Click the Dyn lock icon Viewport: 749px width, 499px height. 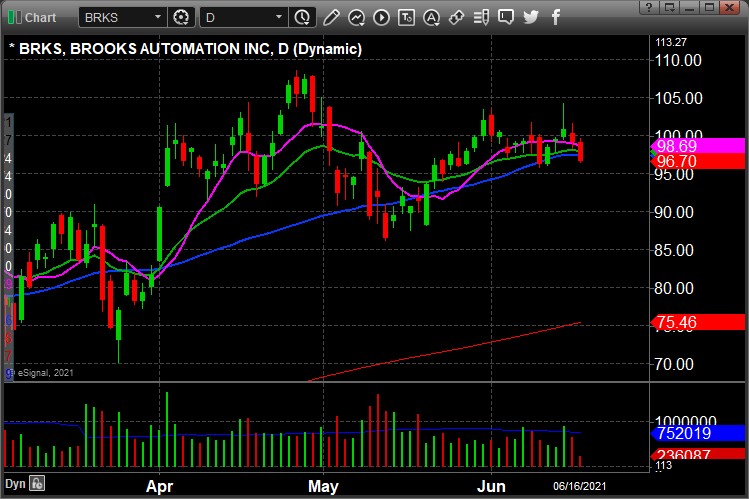click(37, 483)
